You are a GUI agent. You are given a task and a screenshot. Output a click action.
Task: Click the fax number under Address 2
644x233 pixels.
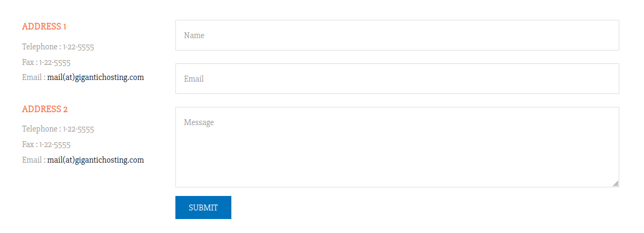pos(55,145)
